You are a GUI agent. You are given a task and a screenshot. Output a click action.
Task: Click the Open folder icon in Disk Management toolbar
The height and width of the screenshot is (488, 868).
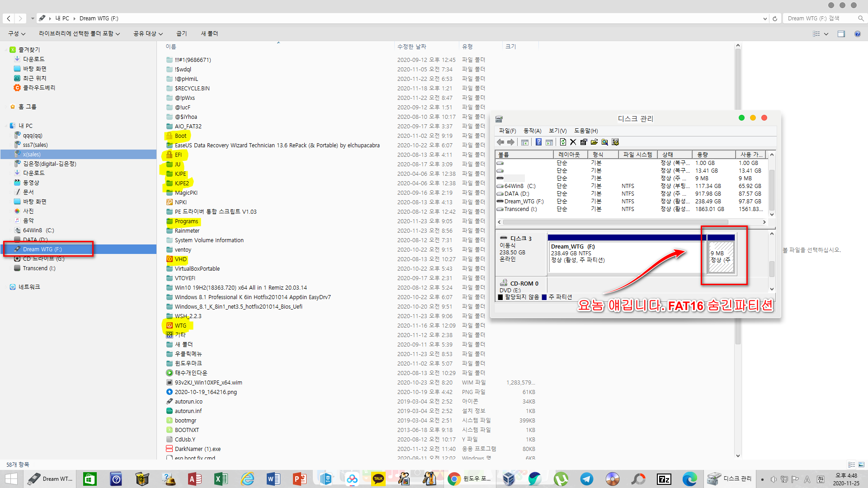594,142
